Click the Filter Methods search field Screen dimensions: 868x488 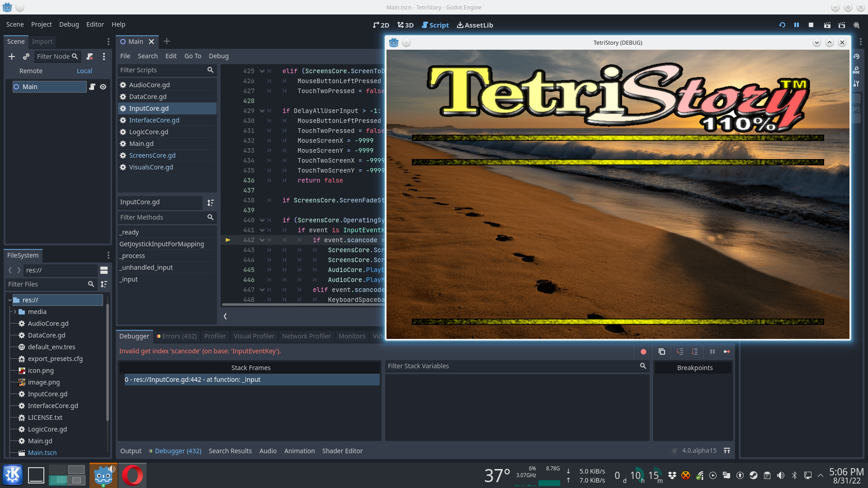(167, 217)
